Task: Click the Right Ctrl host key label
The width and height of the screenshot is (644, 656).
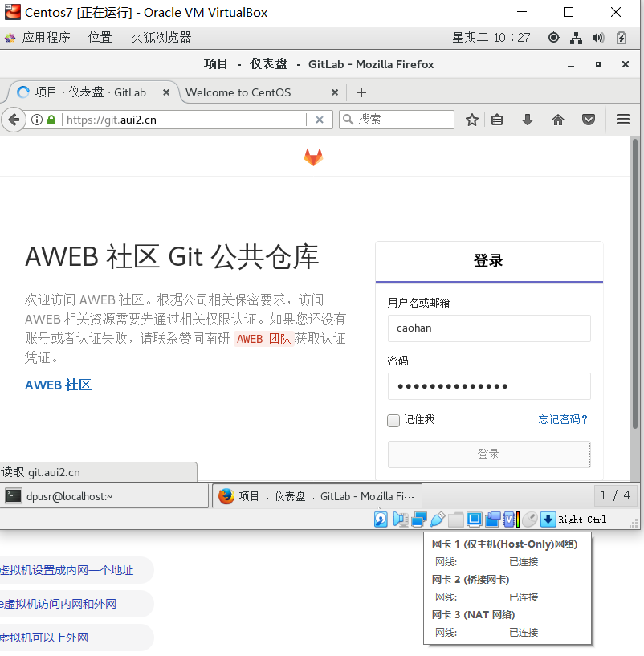Action: click(582, 520)
